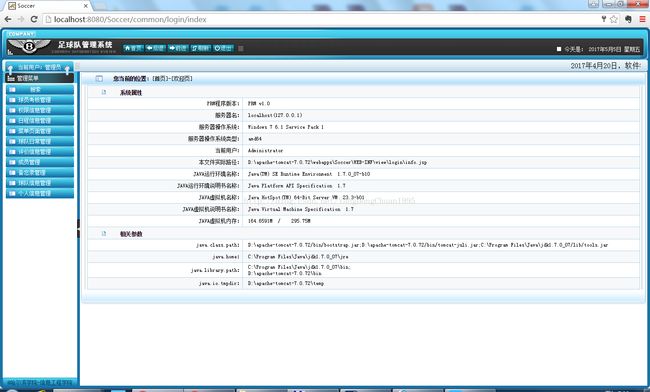
Task: Click the java.library.path value
Action: tap(299, 270)
